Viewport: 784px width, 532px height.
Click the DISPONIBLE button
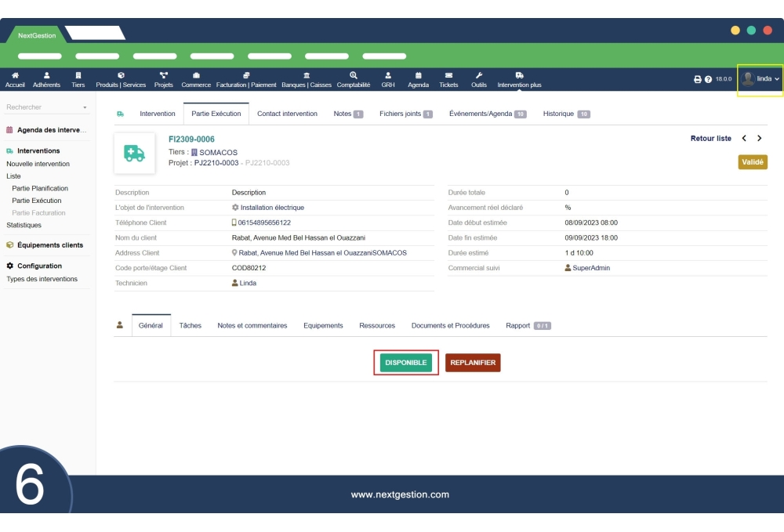click(x=405, y=363)
